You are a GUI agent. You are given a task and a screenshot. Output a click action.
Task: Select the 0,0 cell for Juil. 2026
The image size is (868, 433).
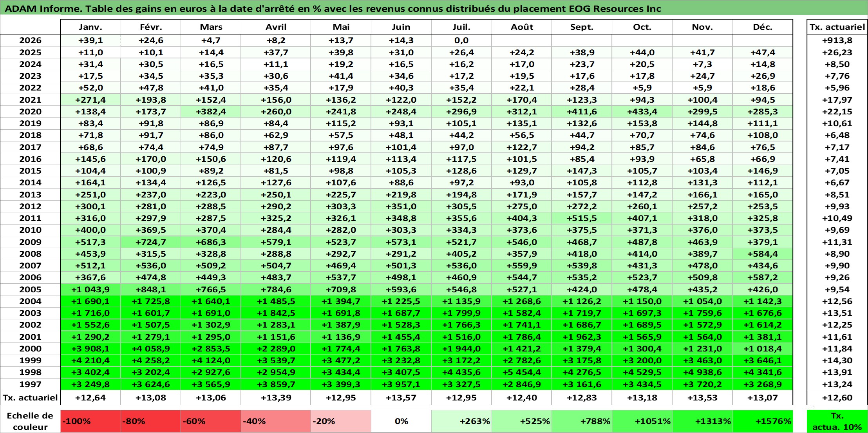click(461, 40)
